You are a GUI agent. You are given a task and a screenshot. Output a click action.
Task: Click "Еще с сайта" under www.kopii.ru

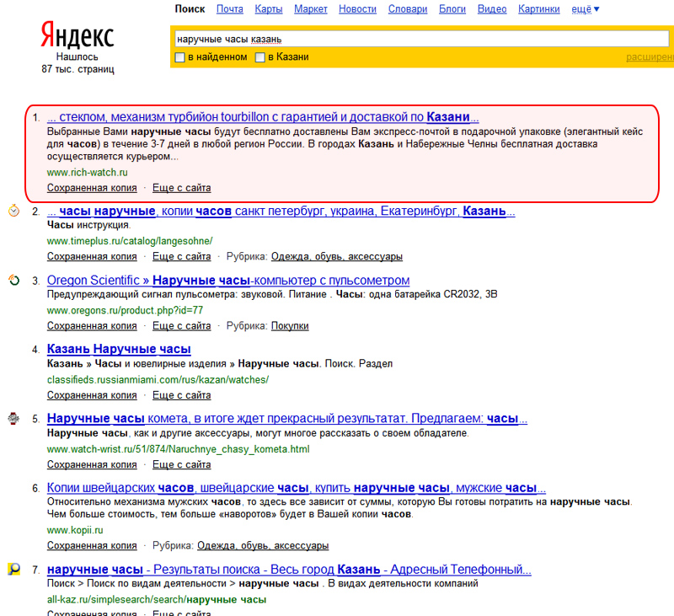[x=181, y=545]
